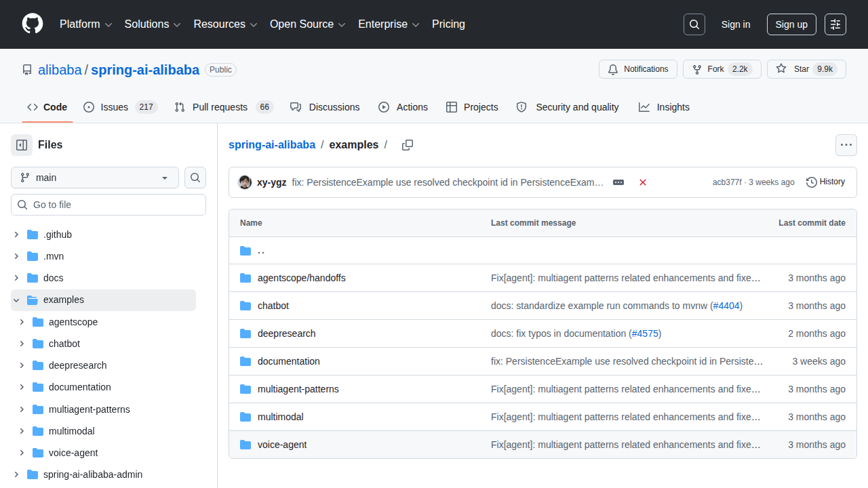Open the appearance settings icon in the header
868x488 pixels.
point(835,24)
